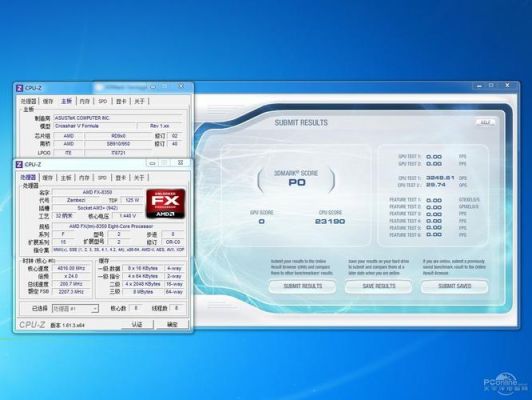
Task: Click the core speed MHz value
Action: pyautogui.click(x=71, y=268)
